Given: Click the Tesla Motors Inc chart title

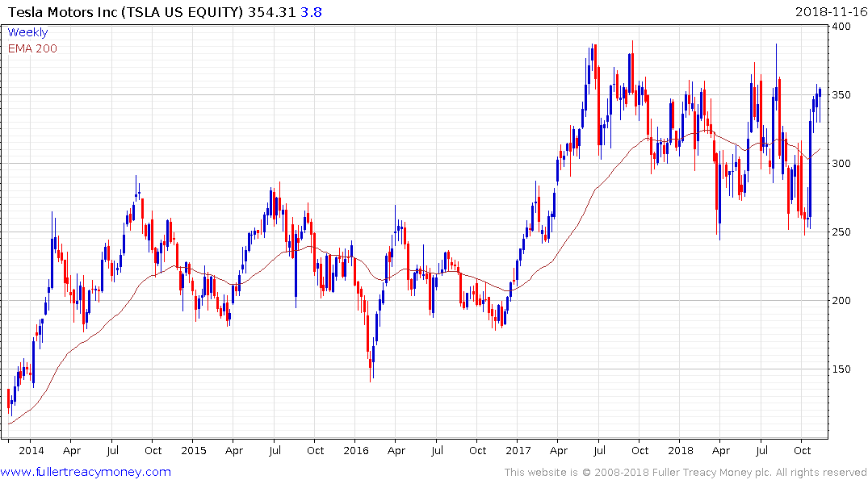Looking at the screenshot, I should 125,12.
